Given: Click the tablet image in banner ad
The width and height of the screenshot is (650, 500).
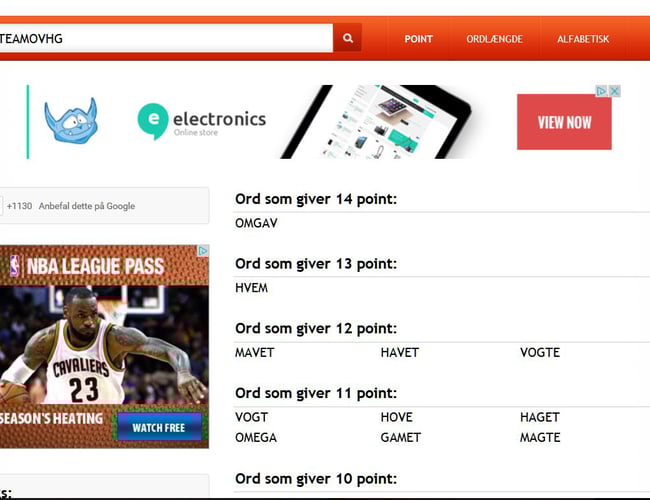Looking at the screenshot, I should coord(375,121).
